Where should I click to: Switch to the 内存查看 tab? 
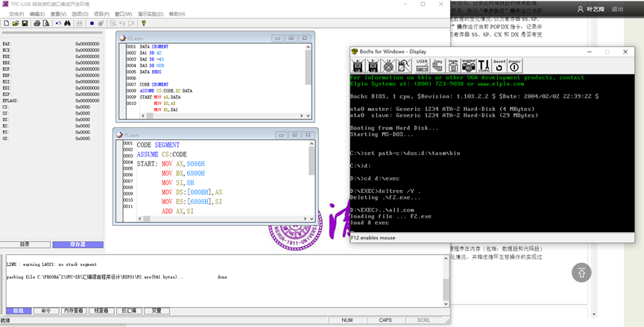74,311
